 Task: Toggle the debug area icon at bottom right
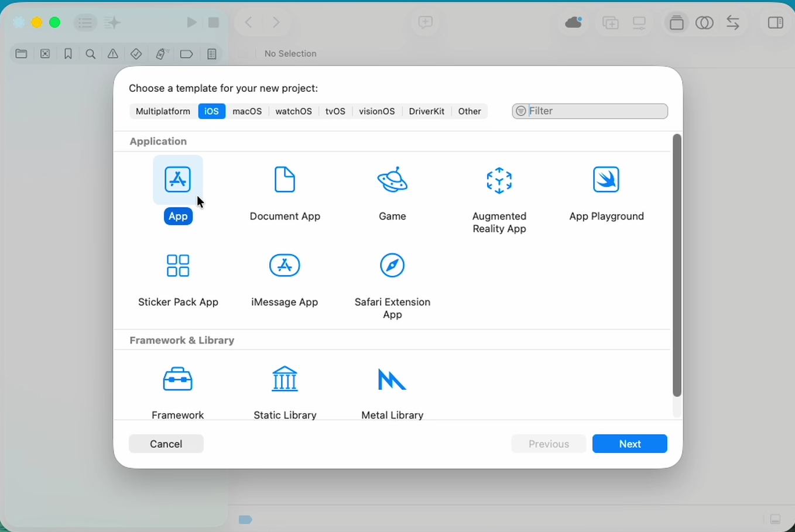(775, 519)
